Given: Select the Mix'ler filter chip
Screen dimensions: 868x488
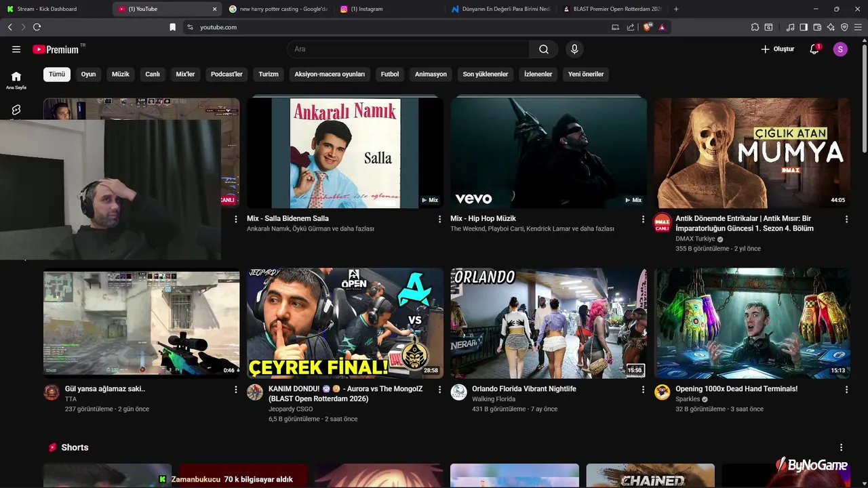Looking at the screenshot, I should click(185, 74).
